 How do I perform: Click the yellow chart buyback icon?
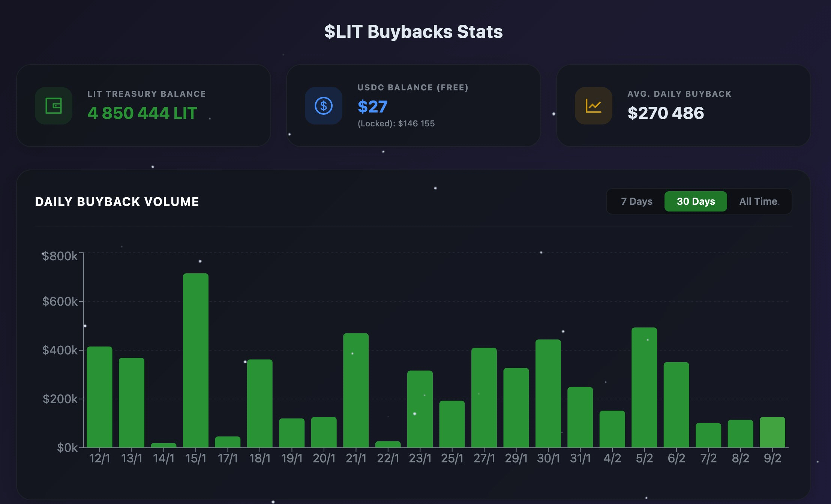(x=593, y=106)
